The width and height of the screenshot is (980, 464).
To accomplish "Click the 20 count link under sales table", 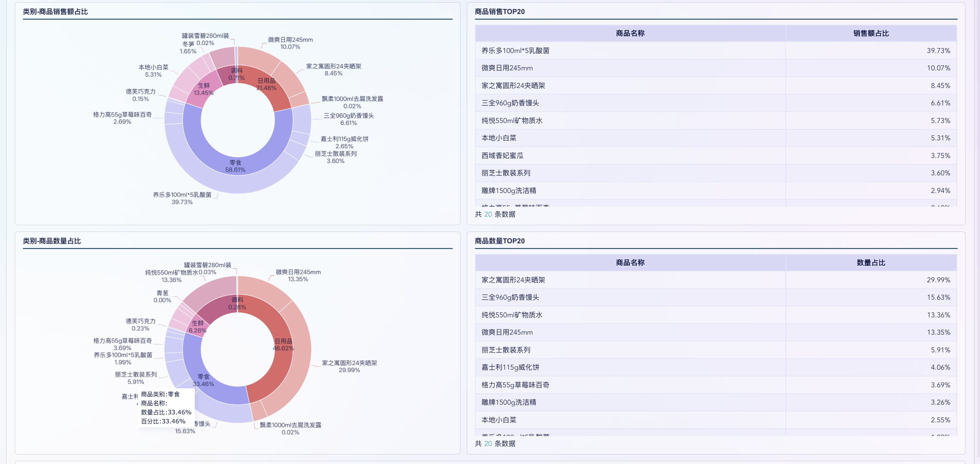I will pyautogui.click(x=488, y=214).
